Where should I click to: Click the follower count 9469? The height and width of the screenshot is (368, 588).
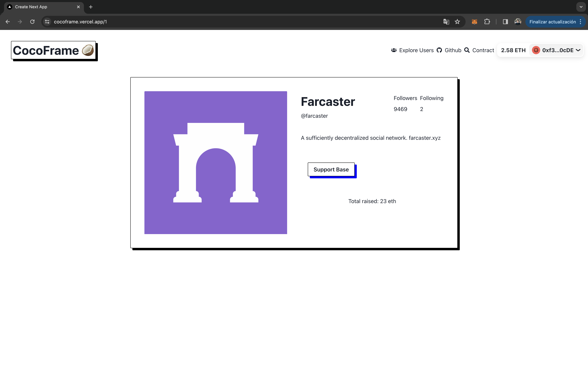[400, 109]
